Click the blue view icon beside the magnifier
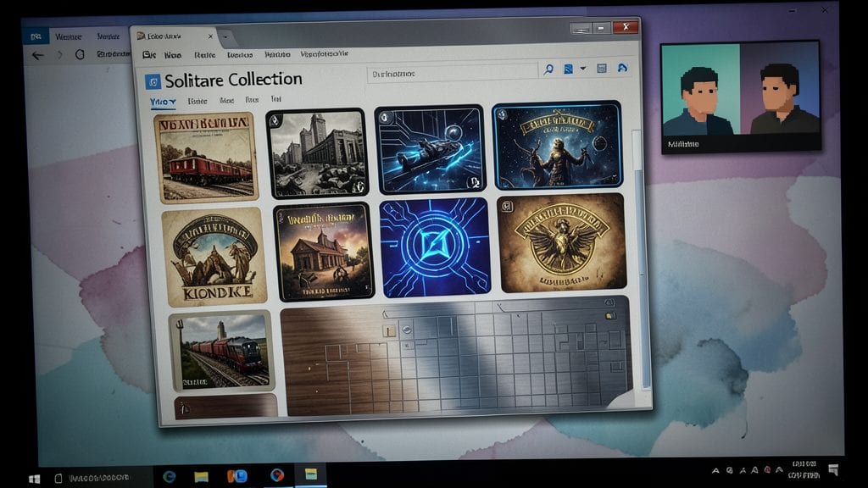The image size is (868, 488). tap(568, 69)
